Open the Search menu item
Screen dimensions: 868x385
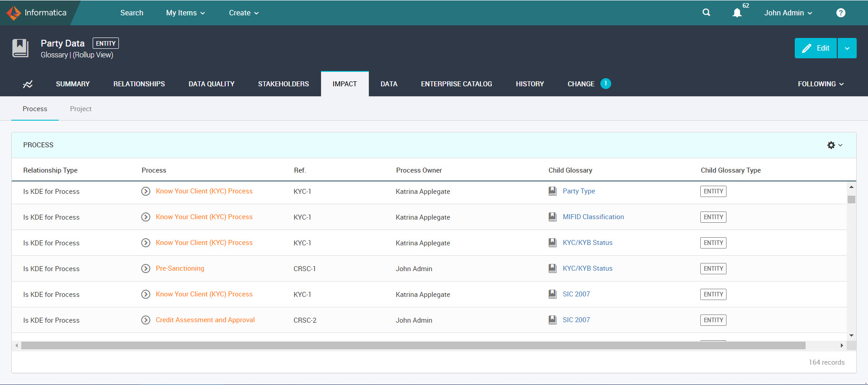[132, 13]
